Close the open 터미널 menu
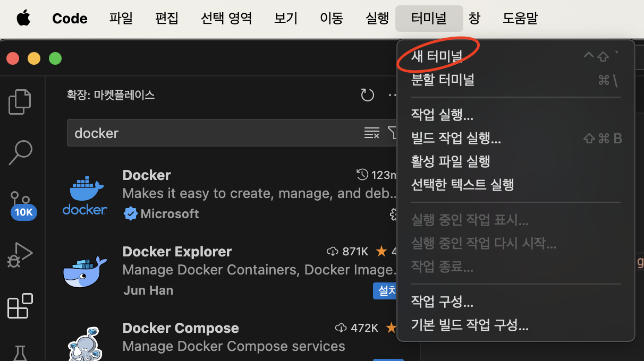This screenshot has width=644, height=361. click(x=429, y=19)
